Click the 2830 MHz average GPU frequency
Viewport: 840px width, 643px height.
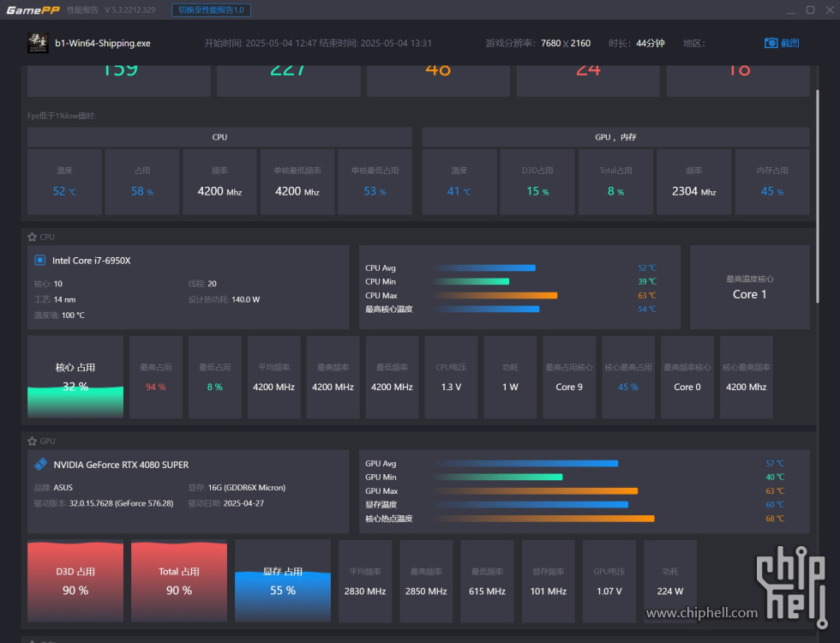pyautogui.click(x=365, y=591)
